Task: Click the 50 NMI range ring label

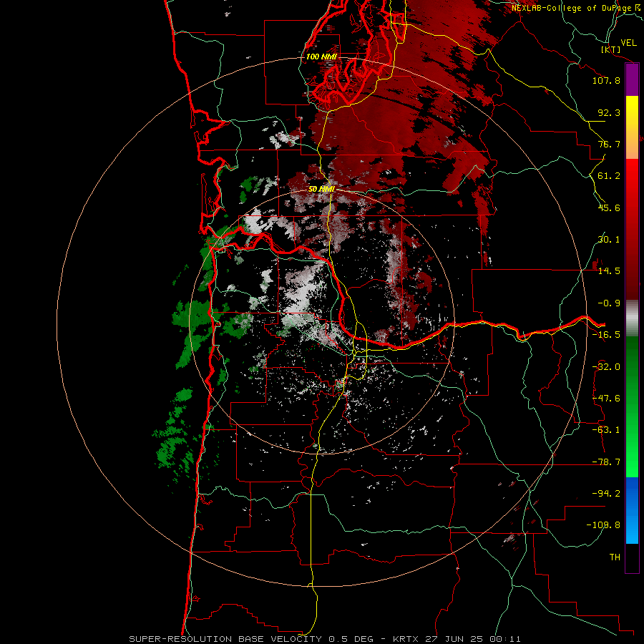Action: tap(321, 189)
